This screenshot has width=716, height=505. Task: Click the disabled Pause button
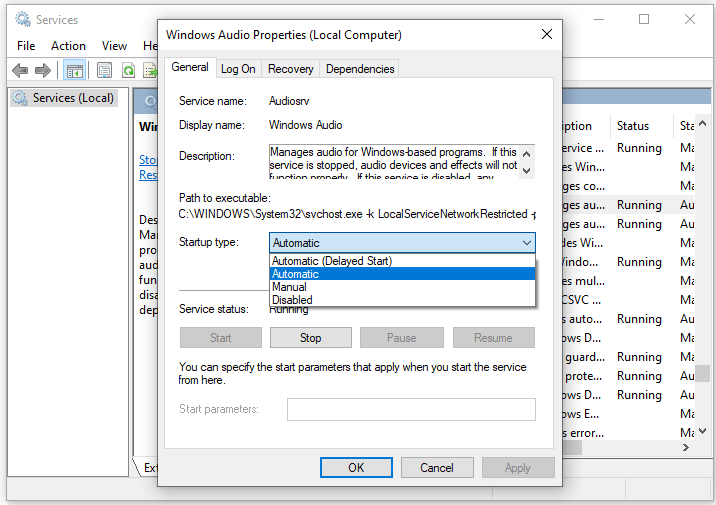coord(401,337)
